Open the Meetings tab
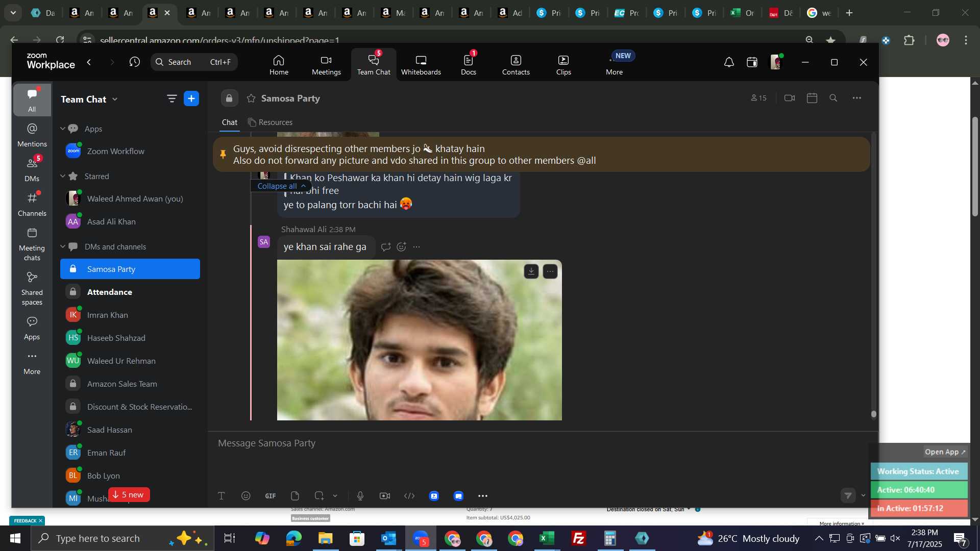The height and width of the screenshot is (551, 980). click(326, 65)
